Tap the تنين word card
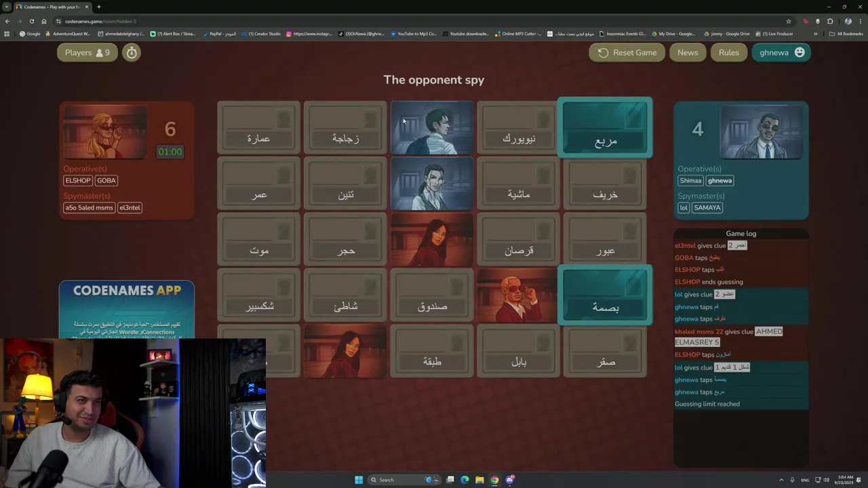This screenshot has height=488, width=868. (x=345, y=183)
